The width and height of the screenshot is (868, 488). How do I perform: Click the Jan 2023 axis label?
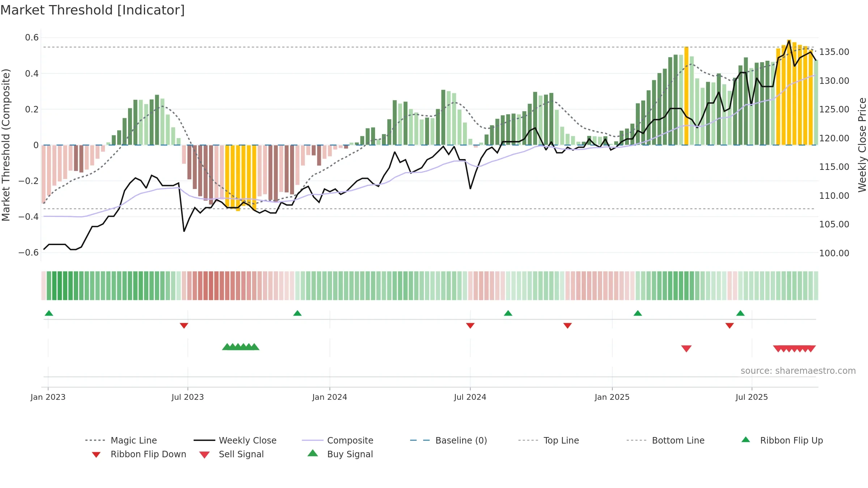click(48, 397)
